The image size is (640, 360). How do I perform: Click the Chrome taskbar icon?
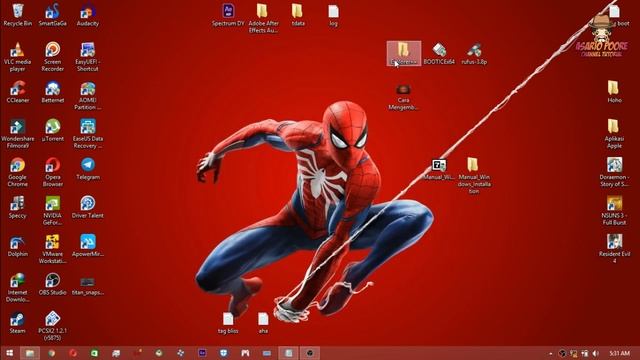click(52, 353)
